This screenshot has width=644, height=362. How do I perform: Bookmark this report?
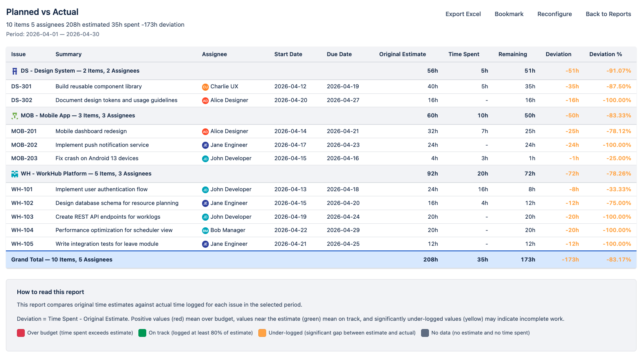(509, 14)
